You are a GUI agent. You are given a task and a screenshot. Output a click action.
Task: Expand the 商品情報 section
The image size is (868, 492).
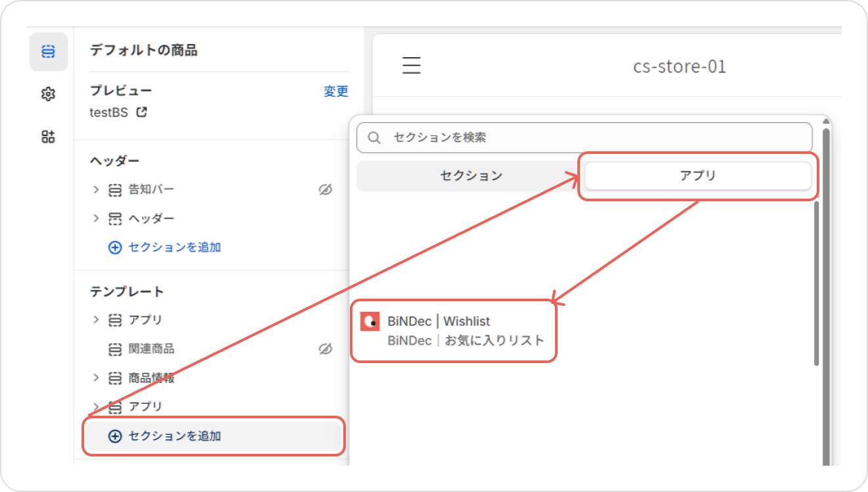click(x=96, y=378)
